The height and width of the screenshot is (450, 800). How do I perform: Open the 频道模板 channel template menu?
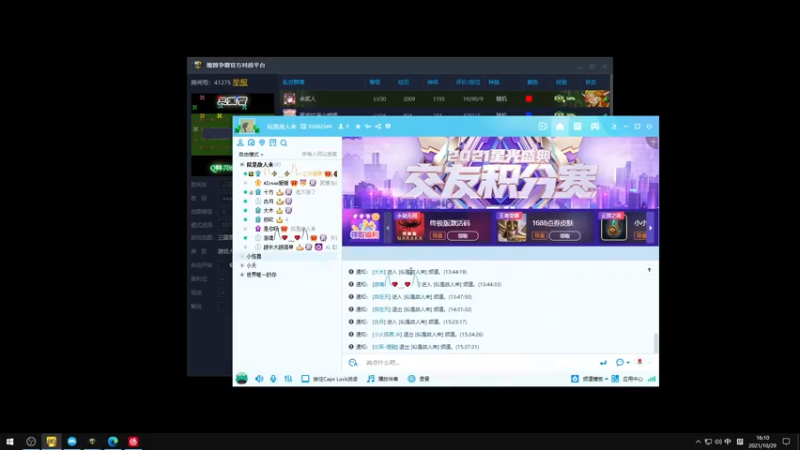click(x=589, y=379)
